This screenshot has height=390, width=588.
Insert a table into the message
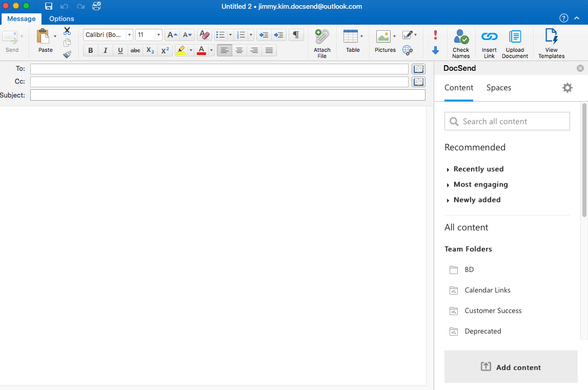(x=353, y=42)
